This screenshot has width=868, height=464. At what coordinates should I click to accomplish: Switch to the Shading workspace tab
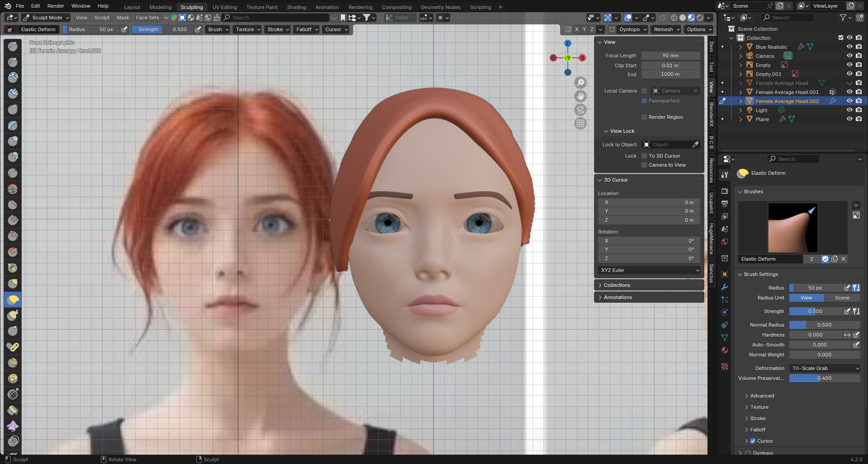[x=297, y=7]
